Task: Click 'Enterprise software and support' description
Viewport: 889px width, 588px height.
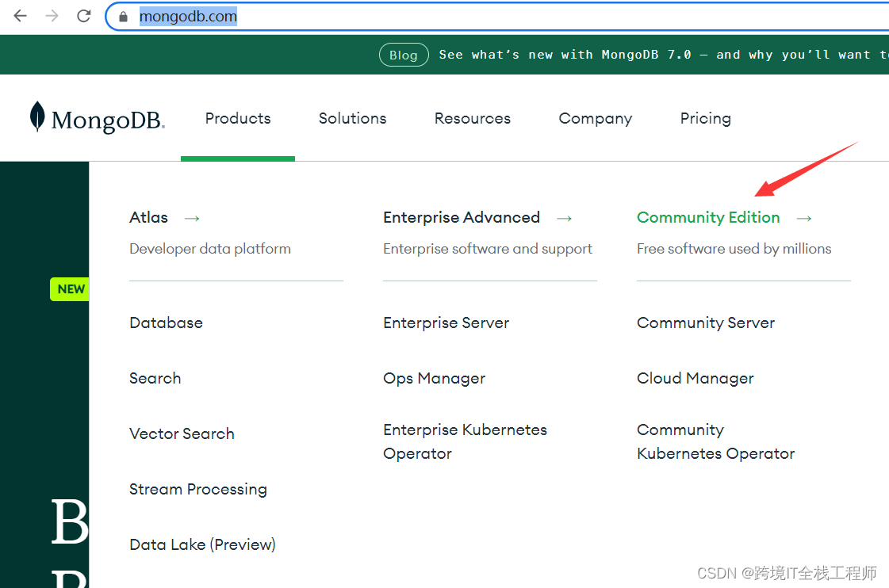Action: (488, 249)
